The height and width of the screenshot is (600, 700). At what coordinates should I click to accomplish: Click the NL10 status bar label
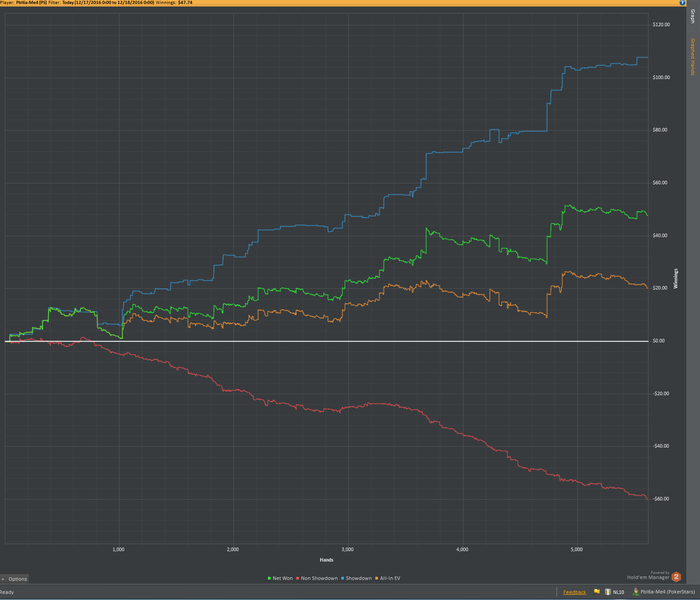[x=618, y=592]
